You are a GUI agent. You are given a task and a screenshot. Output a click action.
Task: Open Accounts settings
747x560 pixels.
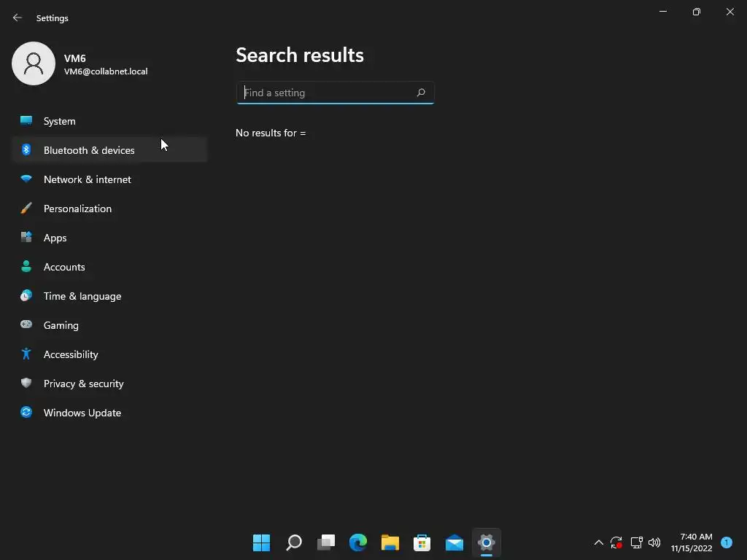point(109,267)
